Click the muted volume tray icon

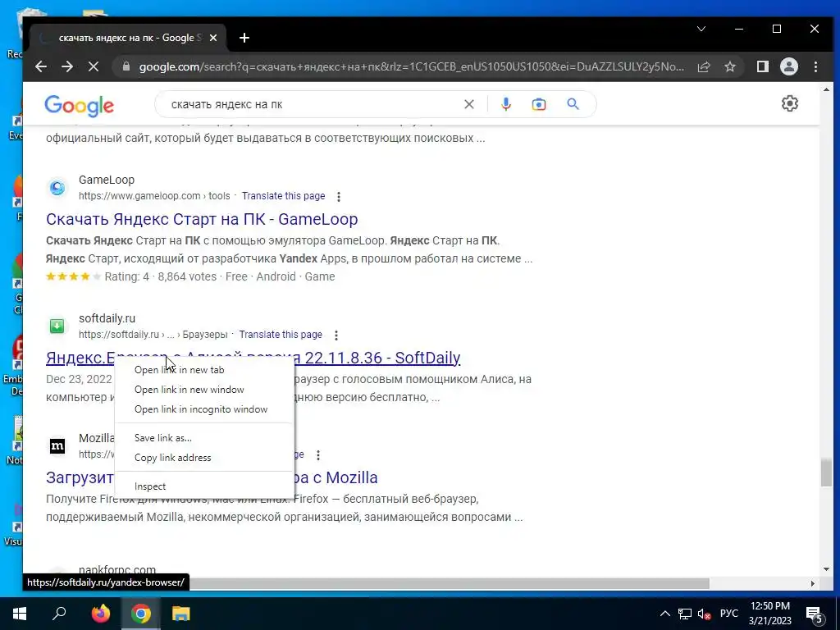tap(704, 614)
